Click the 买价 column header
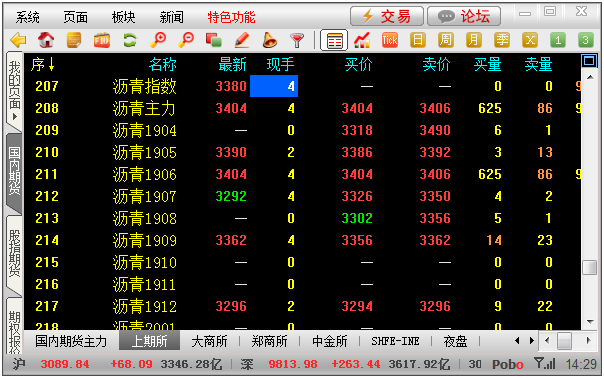This screenshot has width=604, height=378. 358,64
